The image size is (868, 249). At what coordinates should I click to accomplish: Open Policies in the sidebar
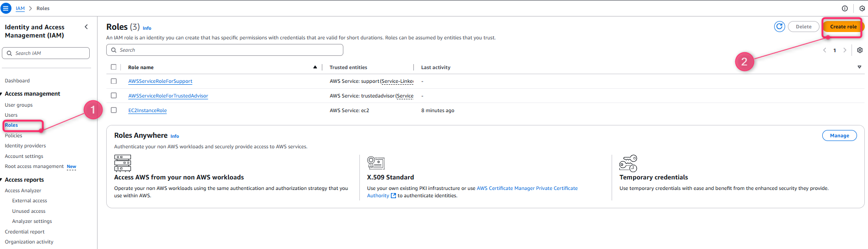pos(13,136)
